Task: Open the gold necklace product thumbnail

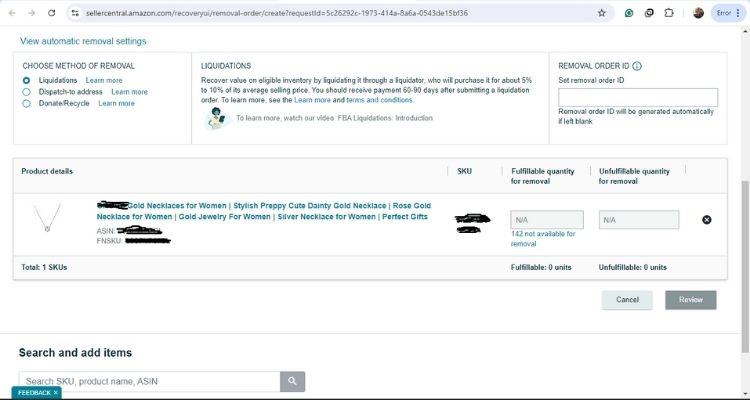Action: (47, 218)
